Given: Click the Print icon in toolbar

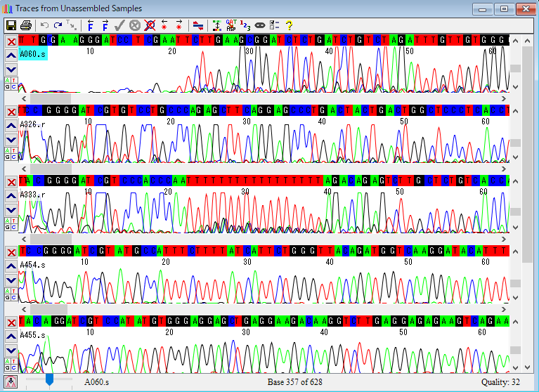Looking at the screenshot, I should click(x=26, y=25).
